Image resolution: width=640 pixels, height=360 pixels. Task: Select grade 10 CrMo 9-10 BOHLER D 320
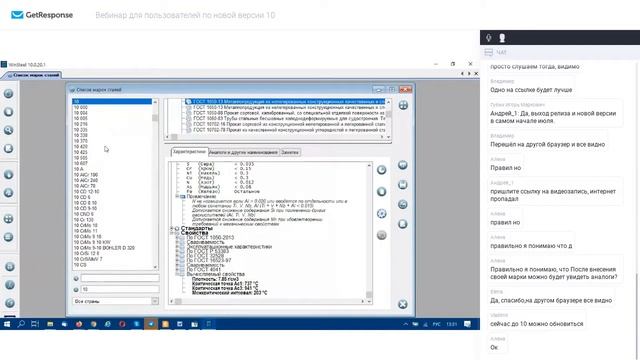pos(104,248)
